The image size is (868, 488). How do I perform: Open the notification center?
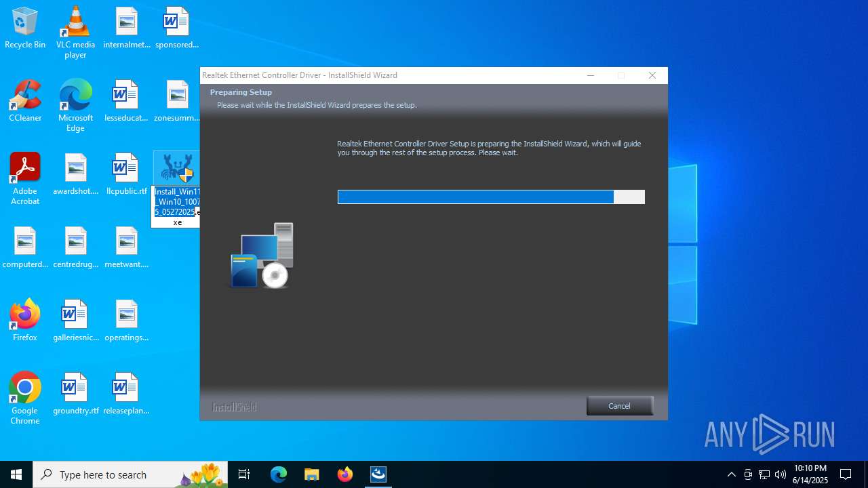pos(846,474)
